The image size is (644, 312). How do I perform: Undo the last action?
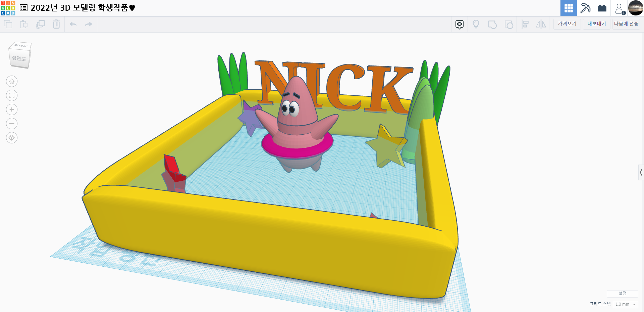pyautogui.click(x=73, y=24)
